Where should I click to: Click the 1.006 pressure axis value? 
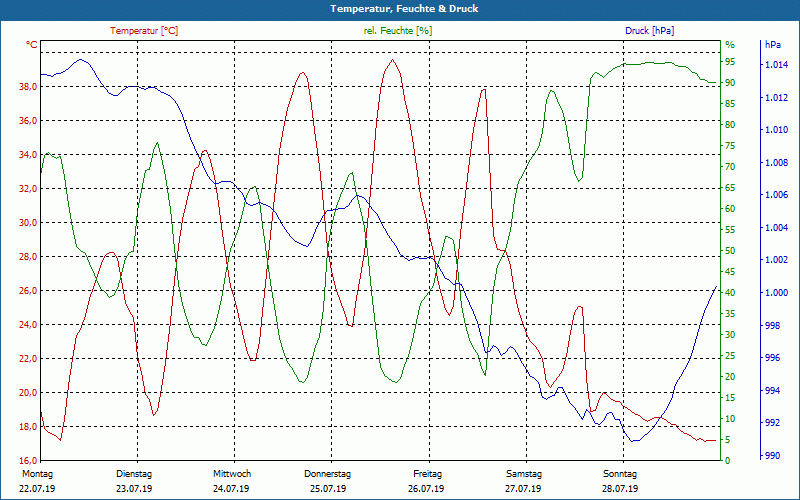(776, 195)
